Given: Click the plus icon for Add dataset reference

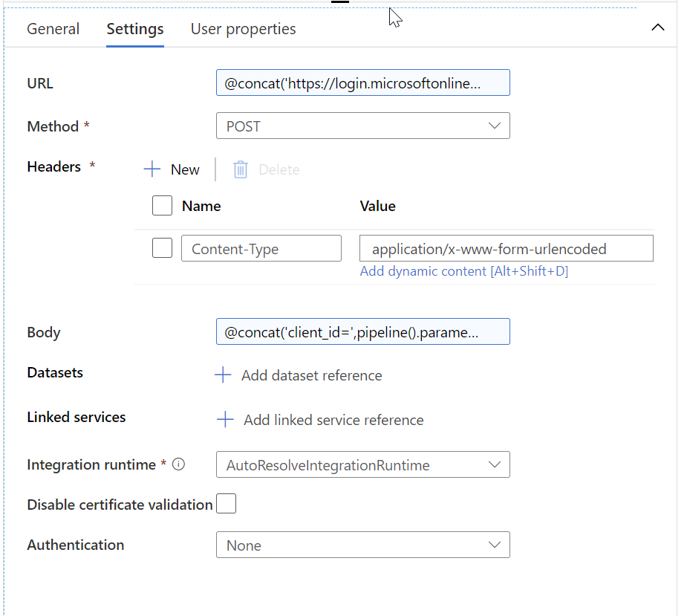Looking at the screenshot, I should pyautogui.click(x=223, y=375).
